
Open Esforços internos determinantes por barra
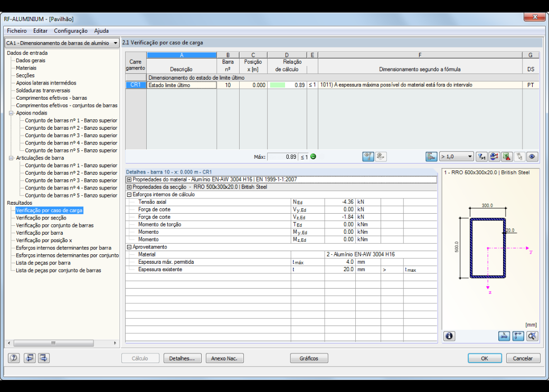click(64, 248)
